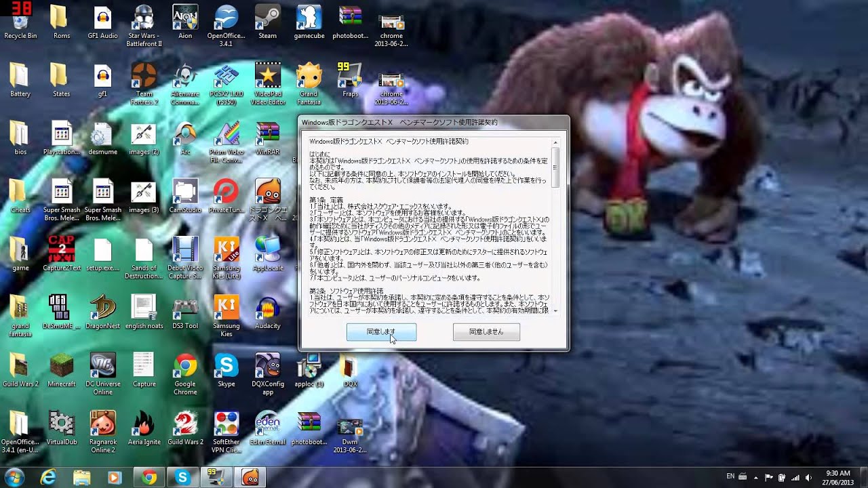Click the license dialog scroll down arrow
Image resolution: width=868 pixels, height=488 pixels.
pos(555,310)
